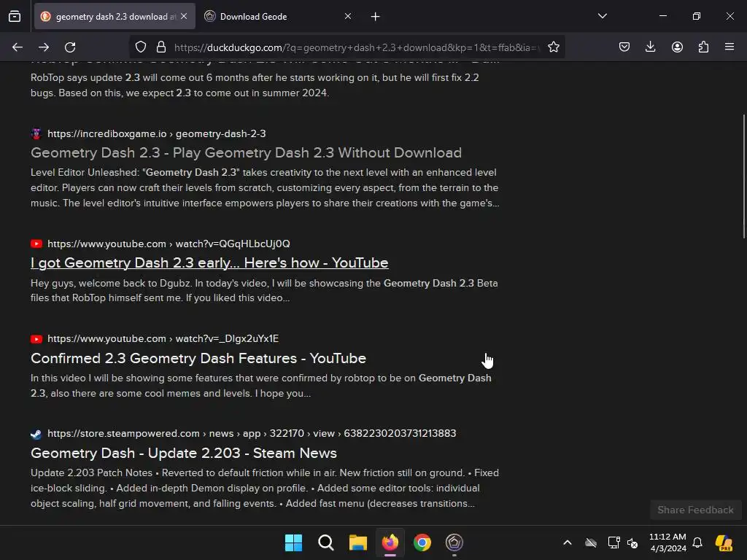Click YouTube favicon of Confirmed 2.3 result
The height and width of the screenshot is (560, 747).
pos(36,338)
